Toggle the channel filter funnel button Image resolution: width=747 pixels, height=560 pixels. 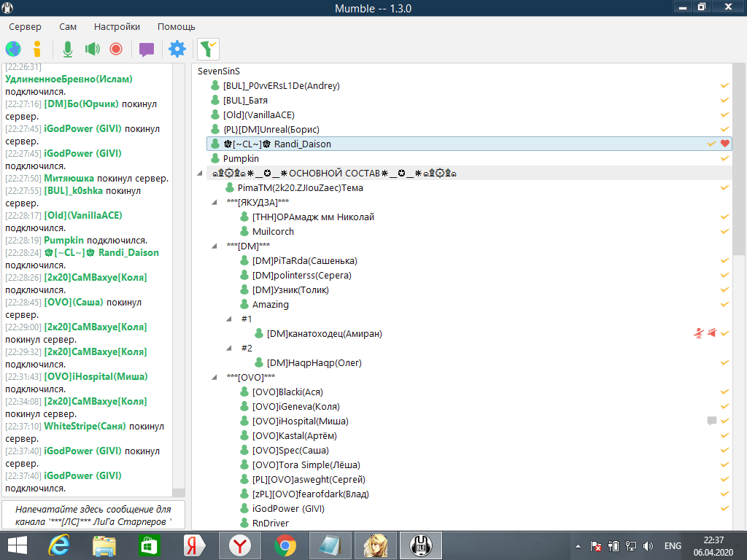tap(208, 49)
